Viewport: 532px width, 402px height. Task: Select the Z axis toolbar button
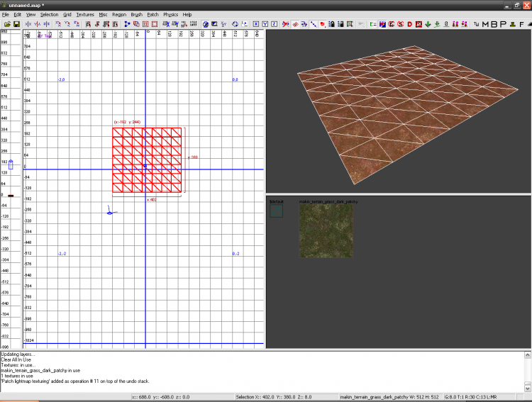click(274, 24)
